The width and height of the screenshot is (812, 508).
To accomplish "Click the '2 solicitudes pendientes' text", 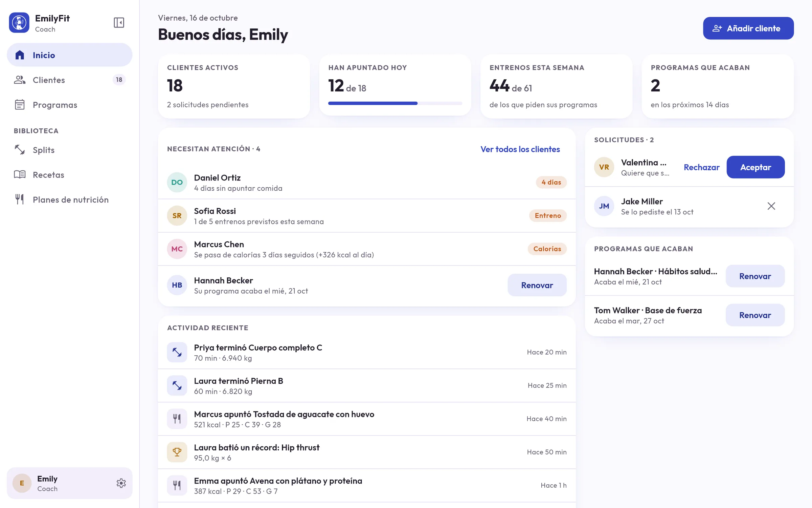I will [x=207, y=105].
